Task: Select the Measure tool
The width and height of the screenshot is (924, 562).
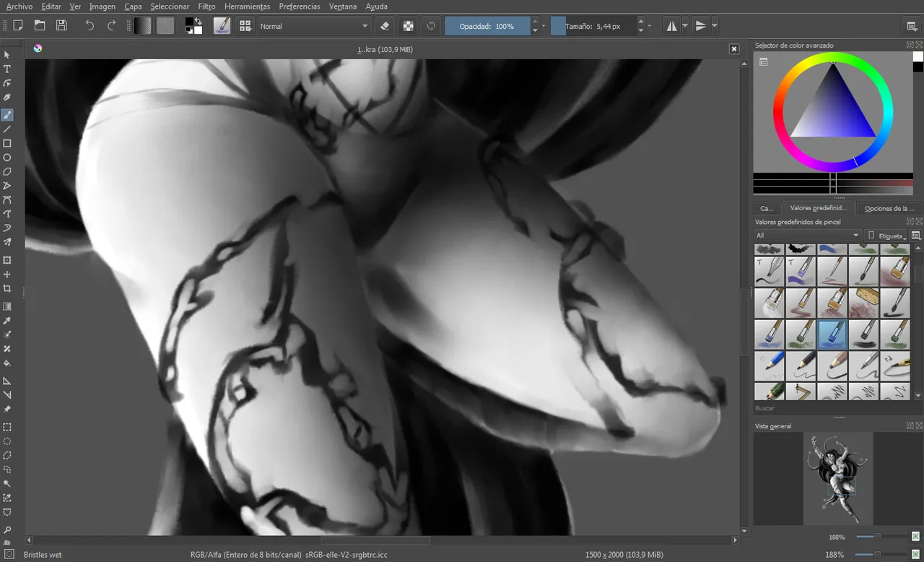Action: tap(7, 395)
